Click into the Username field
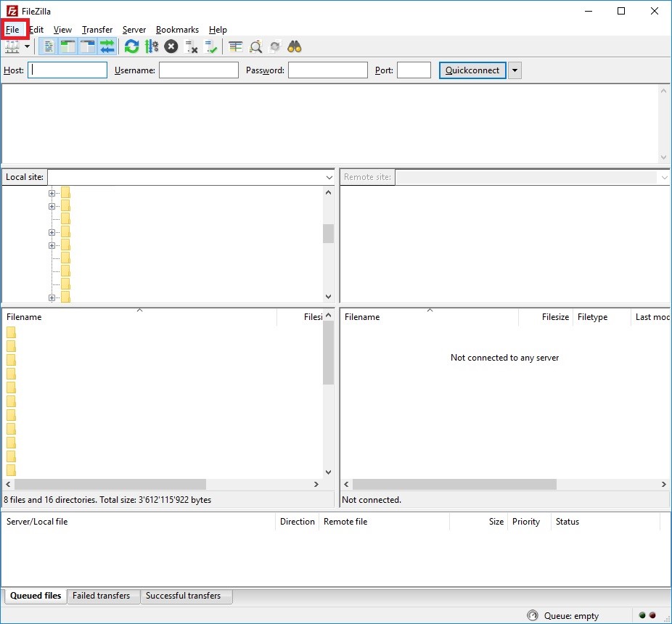The height and width of the screenshot is (624, 672). (198, 70)
